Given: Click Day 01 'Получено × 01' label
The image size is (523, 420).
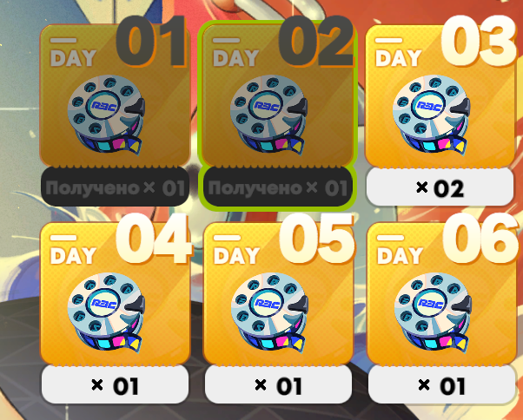Looking at the screenshot, I should [x=115, y=187].
